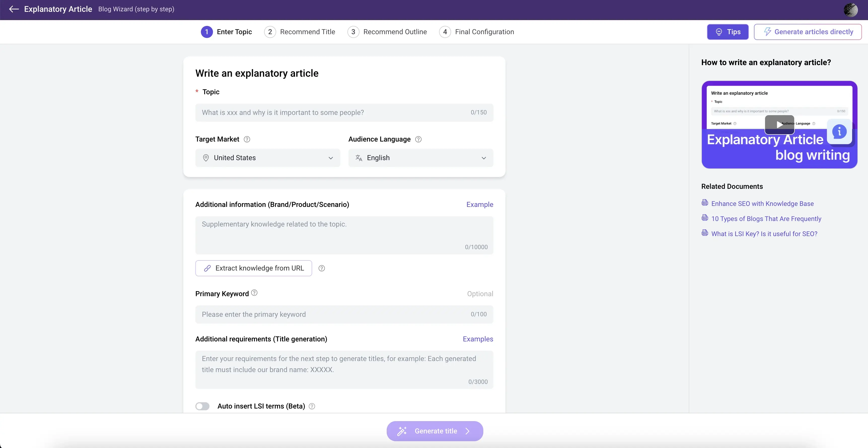Screen dimensions: 868x448
Task: Click the Enter Topic step 1 tab
Action: point(227,31)
